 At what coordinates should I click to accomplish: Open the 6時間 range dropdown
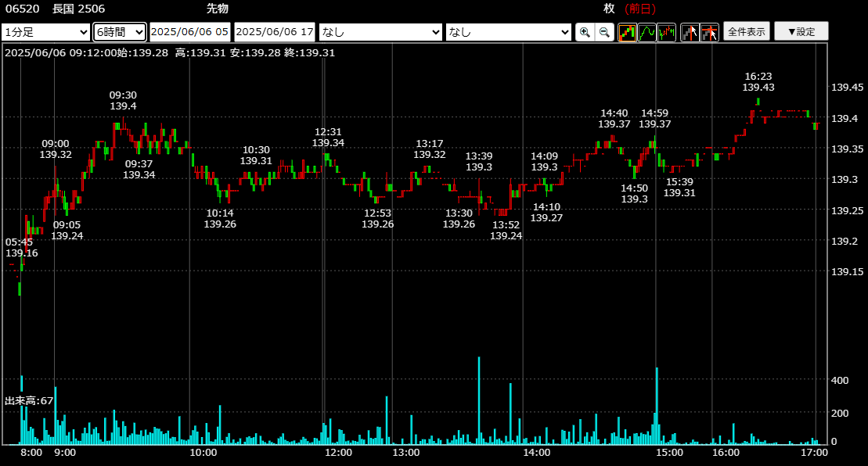[x=120, y=32]
